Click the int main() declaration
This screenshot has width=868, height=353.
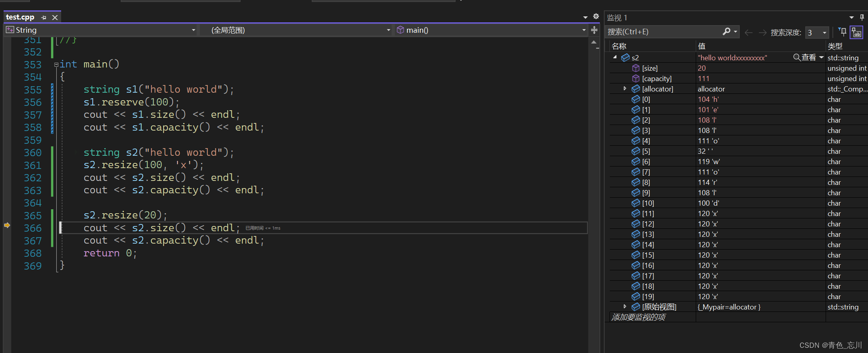[90, 64]
